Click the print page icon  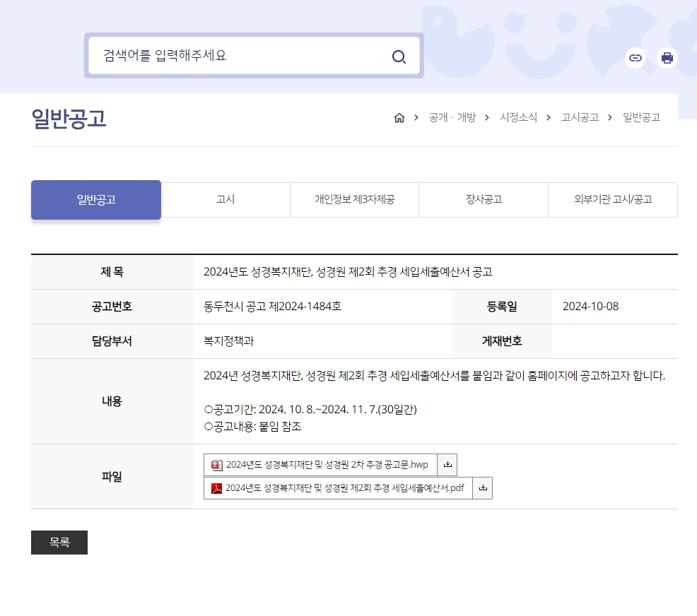tap(667, 58)
